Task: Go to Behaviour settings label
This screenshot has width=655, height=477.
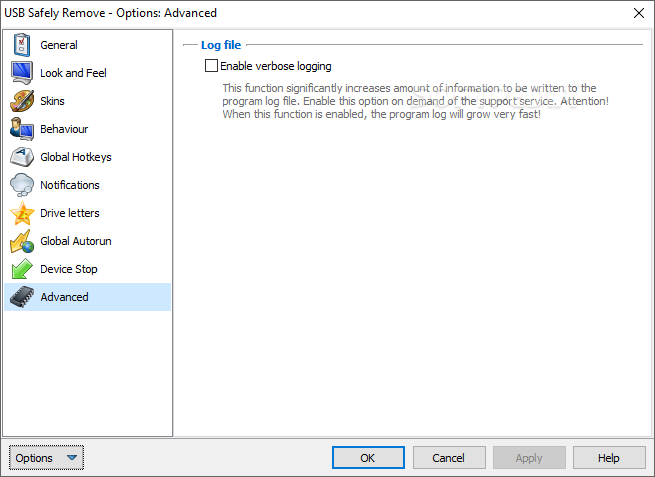Action: [x=64, y=129]
